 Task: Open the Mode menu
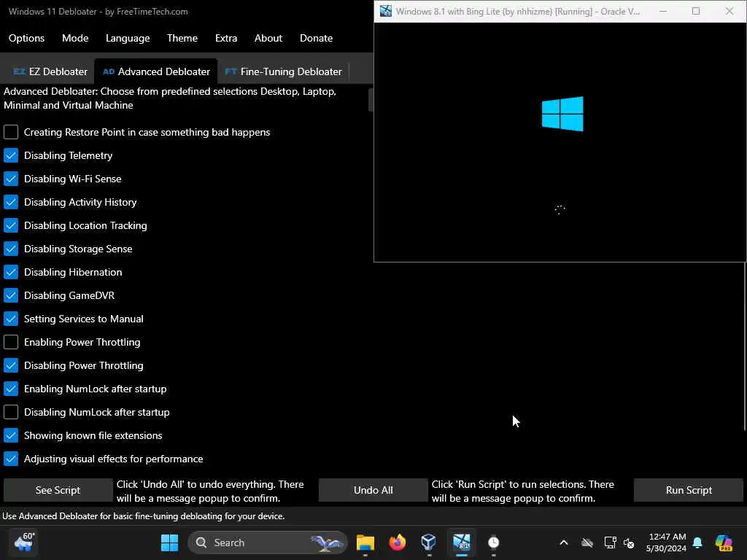75,38
